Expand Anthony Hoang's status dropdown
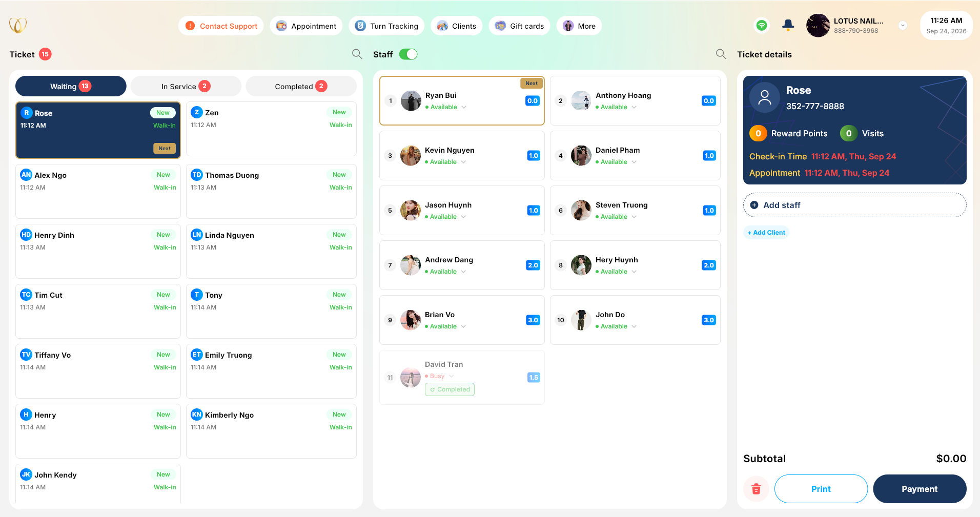This screenshot has width=980, height=517. click(634, 107)
